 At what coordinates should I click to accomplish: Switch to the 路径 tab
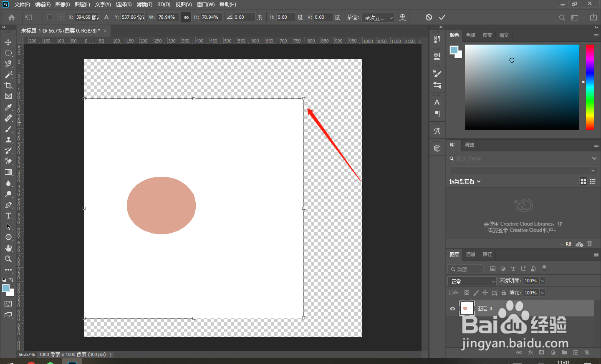click(x=487, y=254)
